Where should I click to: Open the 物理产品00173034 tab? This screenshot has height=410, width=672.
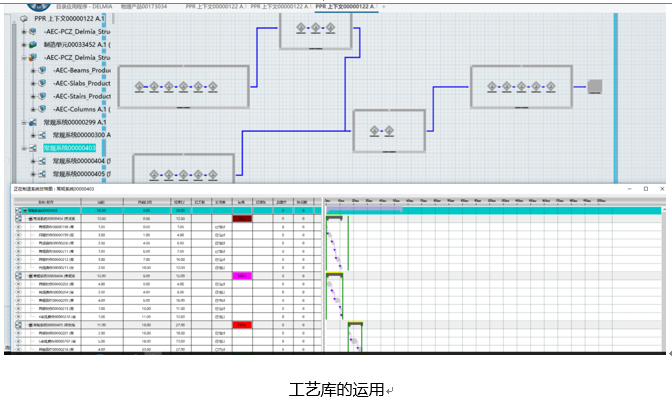pos(144,5)
